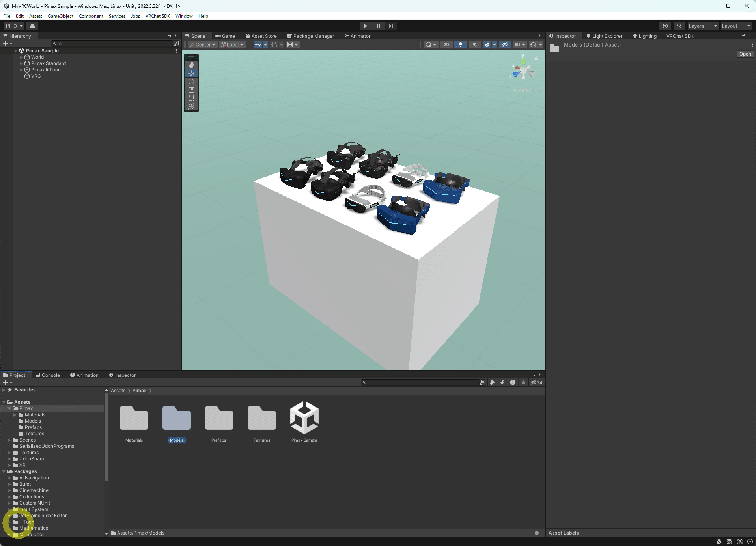Open the Gizmos dropdown arrow
Viewport: 756px width, 546px height.
[541, 45]
